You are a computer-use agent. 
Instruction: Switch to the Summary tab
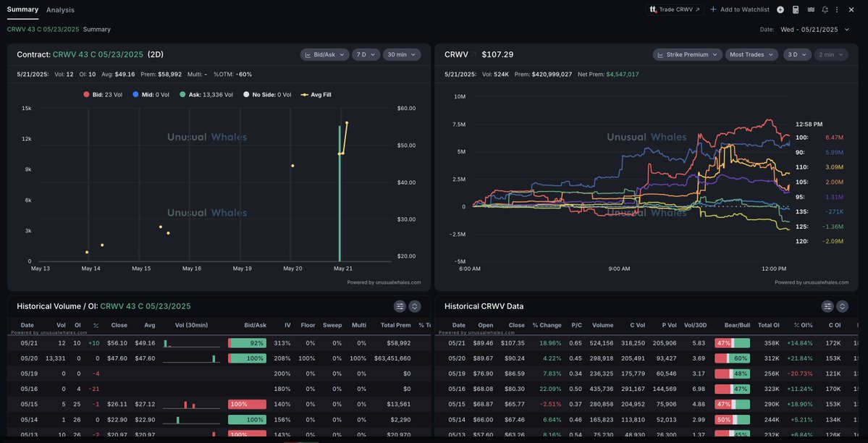point(22,9)
